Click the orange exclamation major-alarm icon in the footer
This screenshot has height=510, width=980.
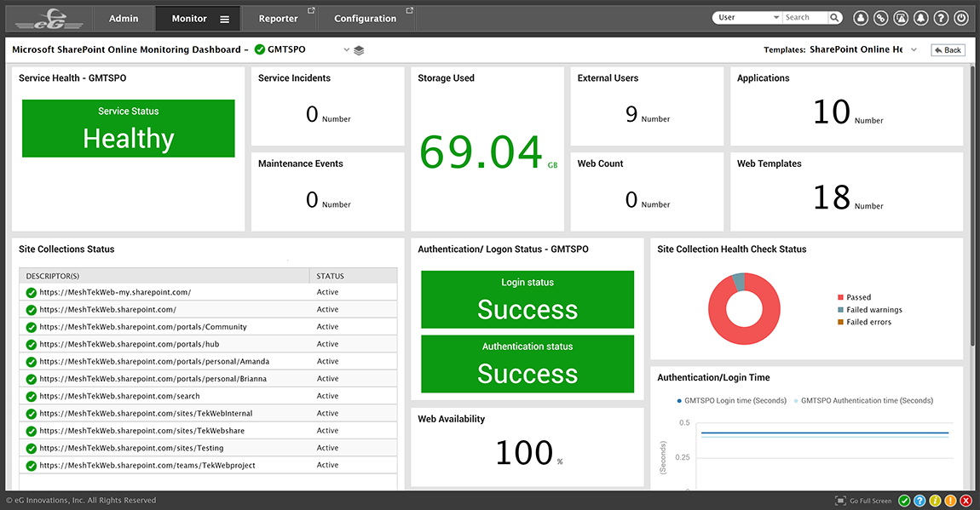(x=950, y=501)
